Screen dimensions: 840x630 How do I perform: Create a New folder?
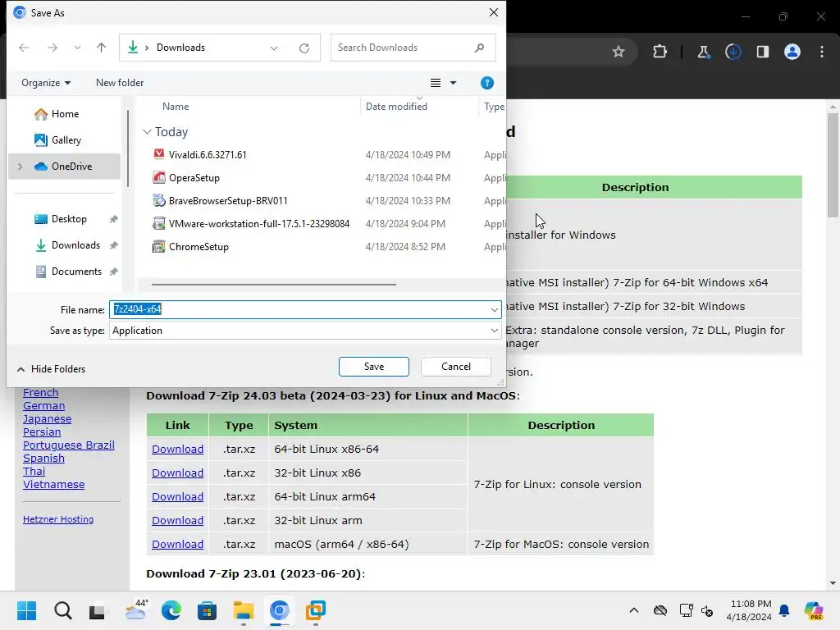120,83
